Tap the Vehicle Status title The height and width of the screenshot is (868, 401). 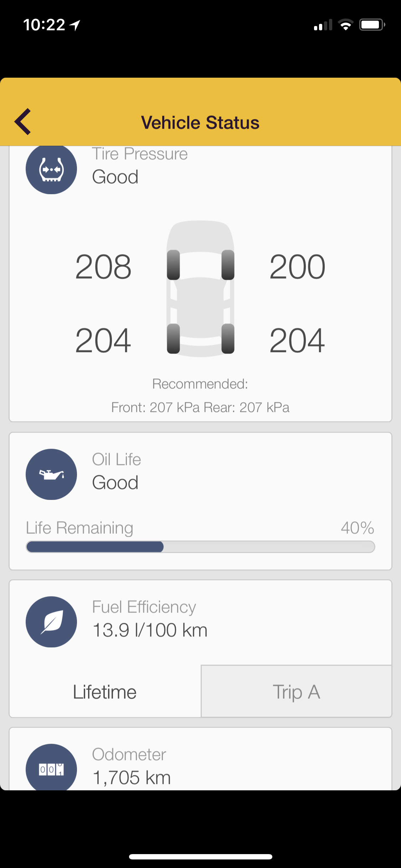[x=200, y=123]
